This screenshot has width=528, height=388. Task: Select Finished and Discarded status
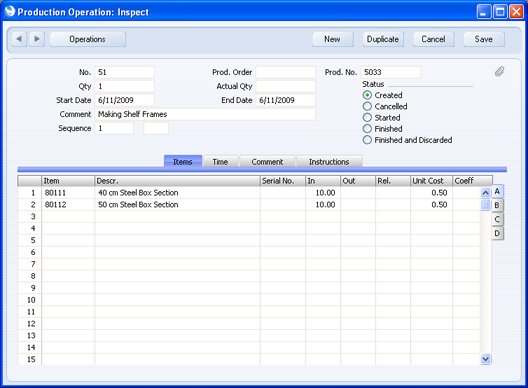[367, 140]
